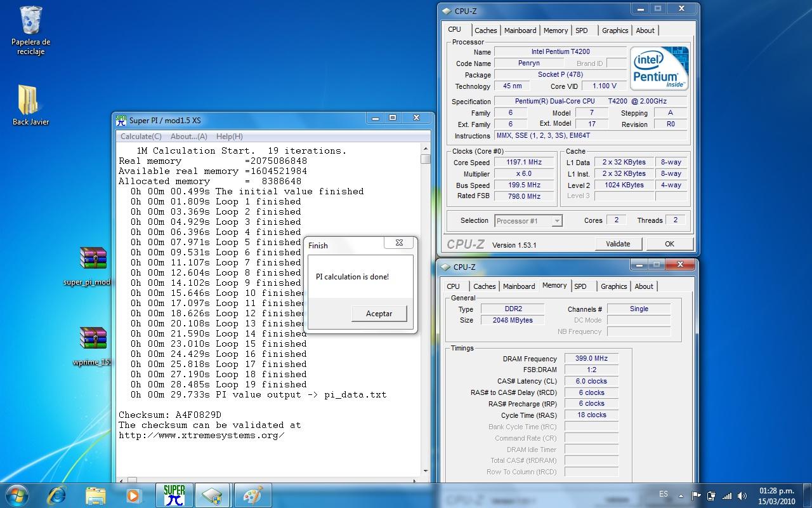The image size is (812, 508).
Task: Click upper CPU-Z window title icon
Action: pyautogui.click(x=447, y=11)
